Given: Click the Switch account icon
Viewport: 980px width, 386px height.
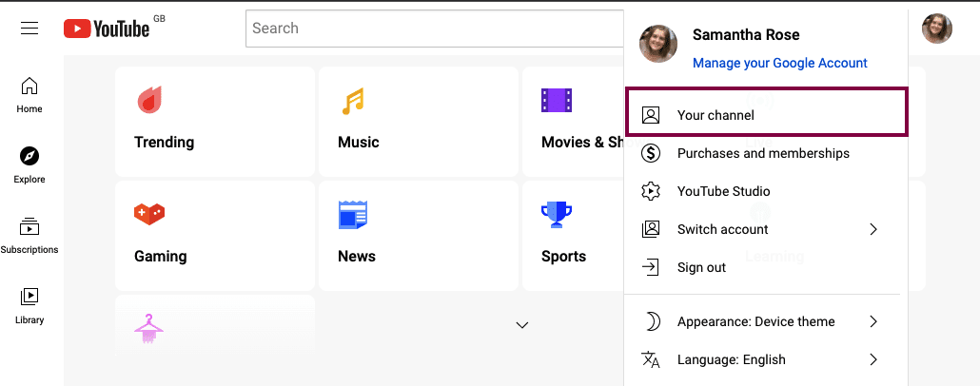Looking at the screenshot, I should (x=651, y=229).
